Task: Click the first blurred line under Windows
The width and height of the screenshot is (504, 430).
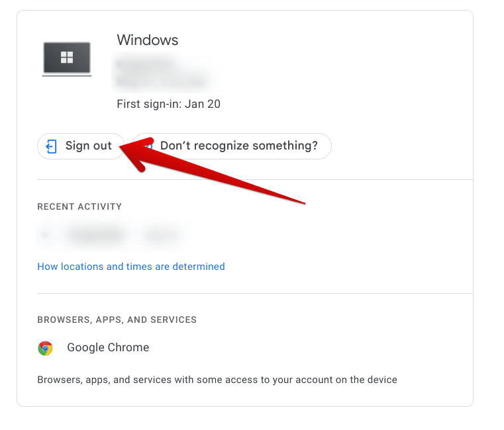Action: (146, 65)
